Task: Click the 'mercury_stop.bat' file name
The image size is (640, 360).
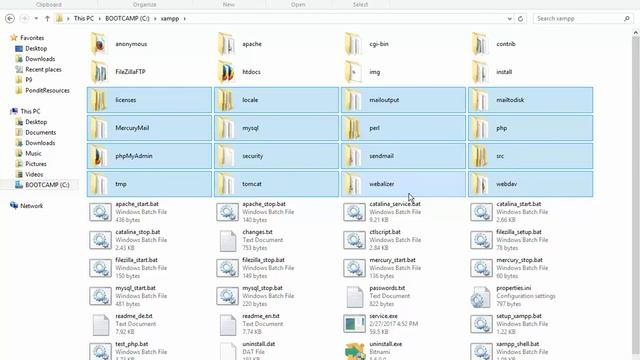Action: [x=519, y=260]
